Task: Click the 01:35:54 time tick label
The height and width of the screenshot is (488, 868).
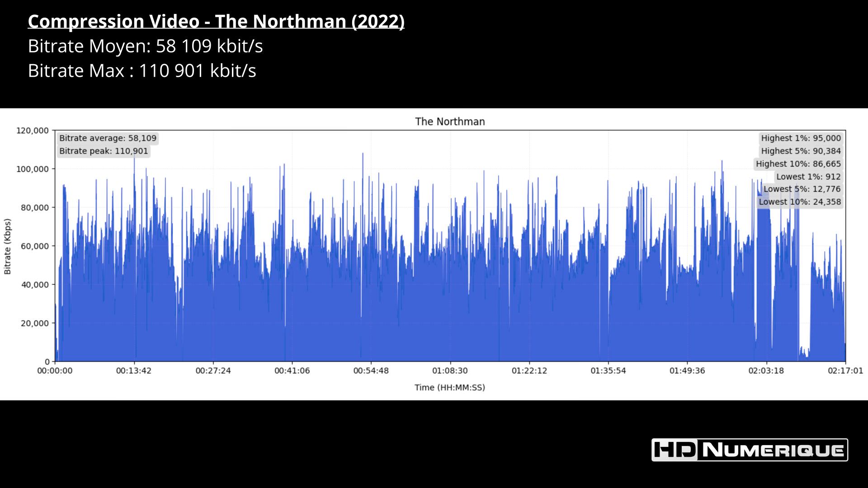Action: [608, 371]
